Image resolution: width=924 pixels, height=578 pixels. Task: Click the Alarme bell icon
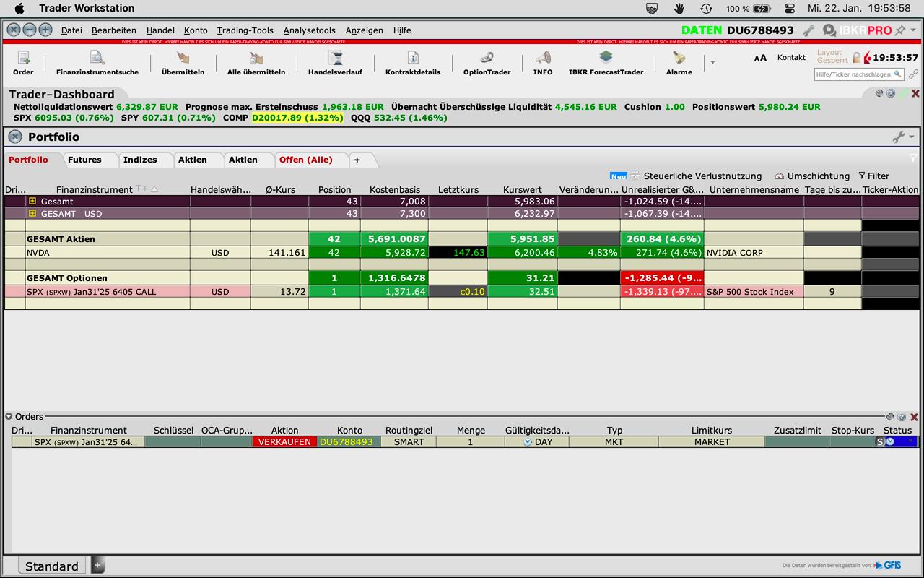[x=679, y=59]
